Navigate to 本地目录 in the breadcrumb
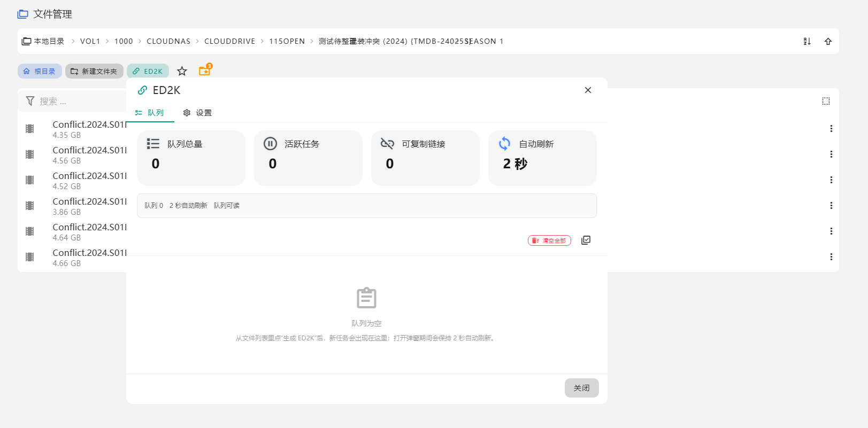 [x=43, y=41]
